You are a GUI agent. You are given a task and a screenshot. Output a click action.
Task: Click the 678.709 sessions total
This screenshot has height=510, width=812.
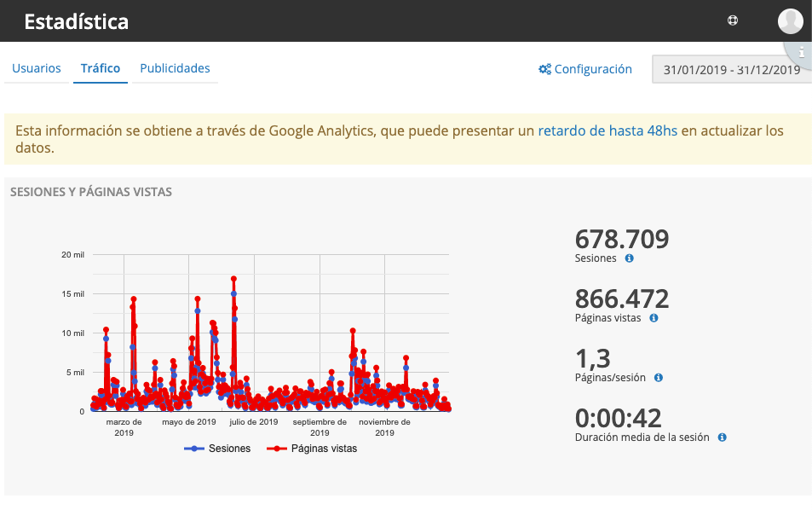pos(621,240)
